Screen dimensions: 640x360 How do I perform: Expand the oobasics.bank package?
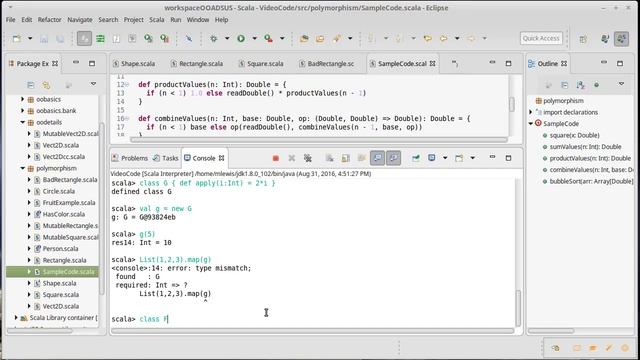tap(22, 111)
